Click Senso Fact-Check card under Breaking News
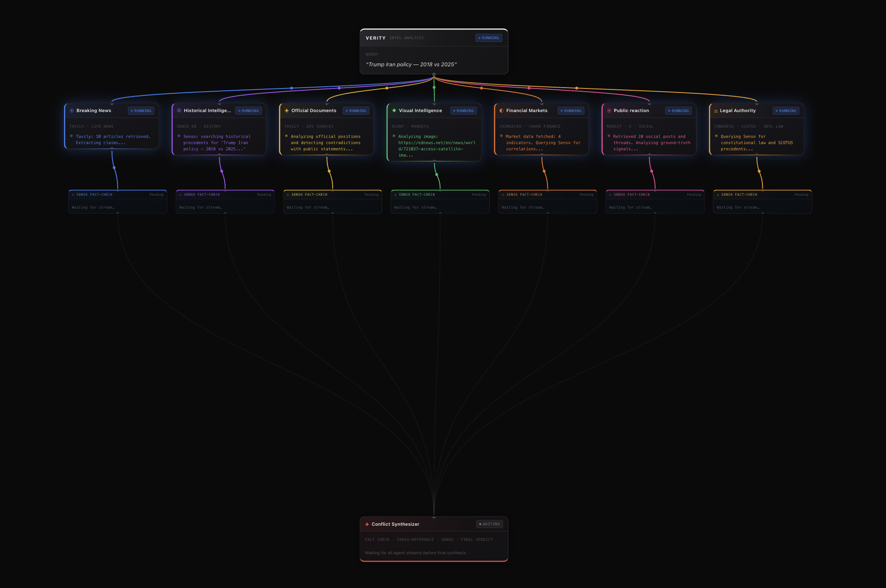Screen dimensions: 886x588 [117, 202]
